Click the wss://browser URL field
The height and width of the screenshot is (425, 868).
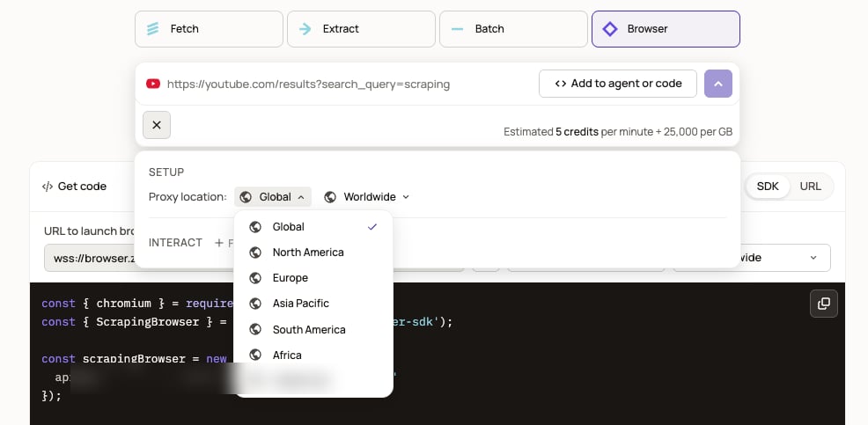click(x=90, y=258)
